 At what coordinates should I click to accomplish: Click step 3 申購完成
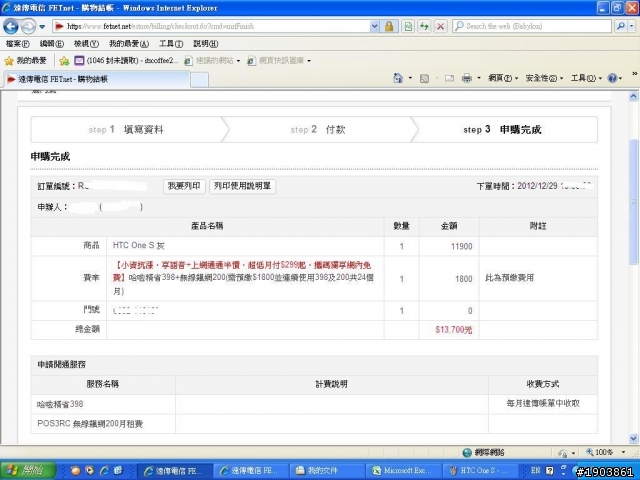(502, 130)
